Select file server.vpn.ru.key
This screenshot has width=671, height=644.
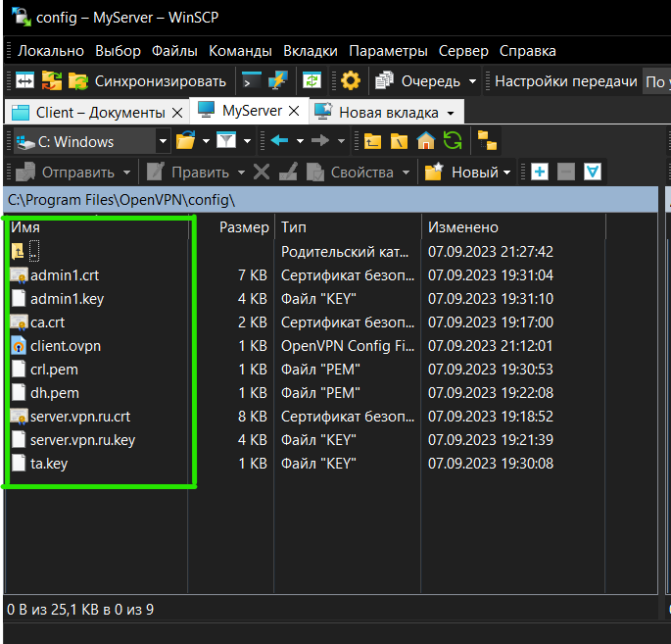tap(82, 440)
